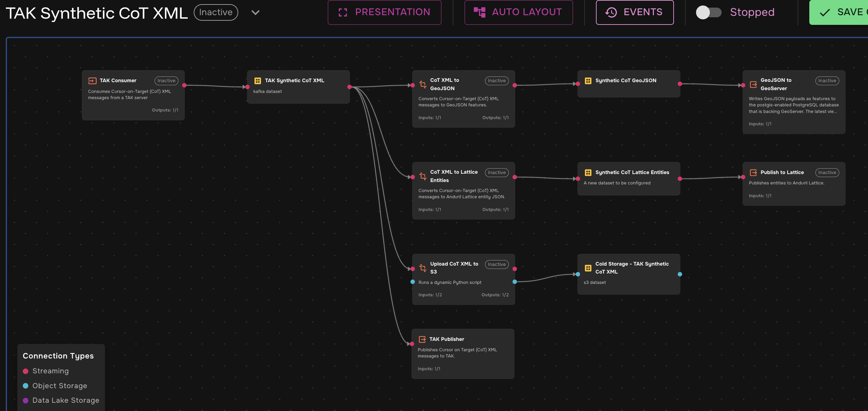Click the Cold Storage blue output port
Image resolution: width=868 pixels, height=411 pixels.
click(680, 274)
